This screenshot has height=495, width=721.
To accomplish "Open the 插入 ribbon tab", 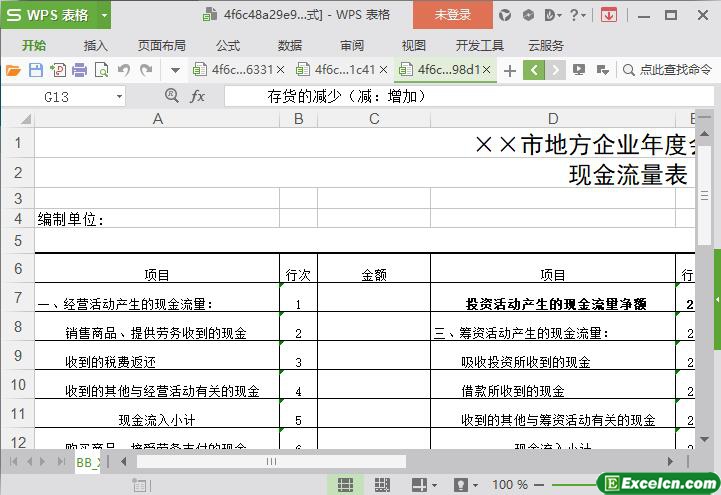I will tap(96, 45).
